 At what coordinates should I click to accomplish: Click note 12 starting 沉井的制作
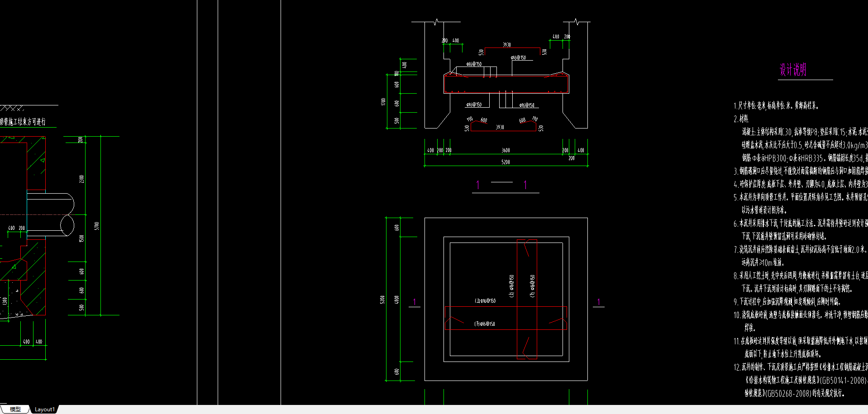[801, 367]
